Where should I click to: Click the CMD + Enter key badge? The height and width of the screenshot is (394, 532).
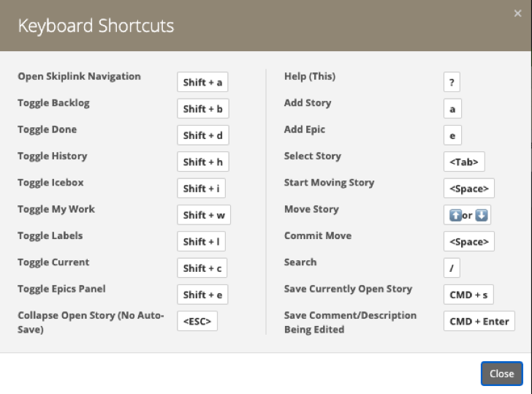point(479,321)
